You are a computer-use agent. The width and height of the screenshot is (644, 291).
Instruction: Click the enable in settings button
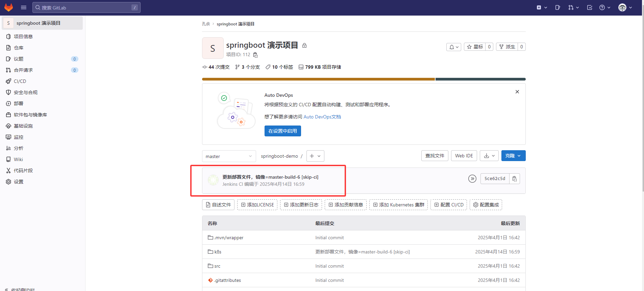pyautogui.click(x=282, y=131)
